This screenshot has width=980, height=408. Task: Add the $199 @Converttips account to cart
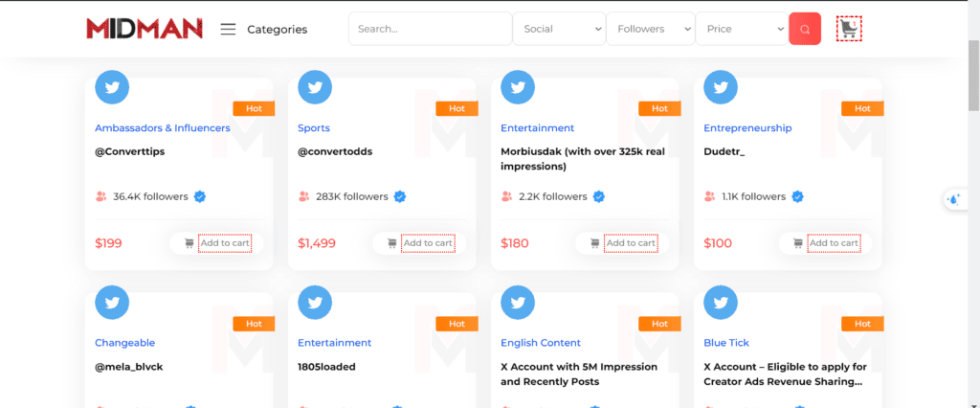(225, 243)
